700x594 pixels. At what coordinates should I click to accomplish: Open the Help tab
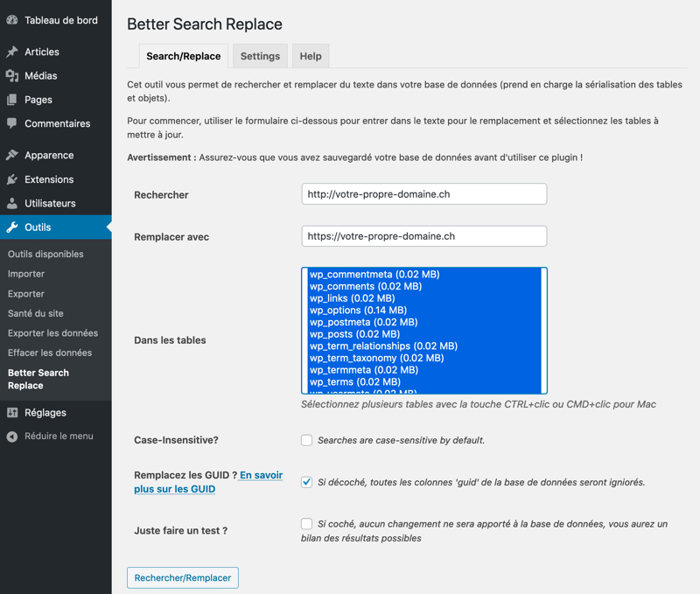tap(311, 56)
